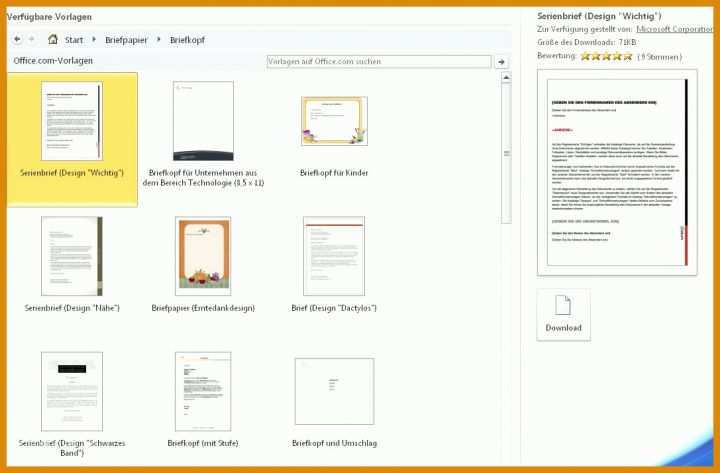
Task: Click the Briefpapier (Erntedankdesign) caption
Action: pyautogui.click(x=203, y=308)
